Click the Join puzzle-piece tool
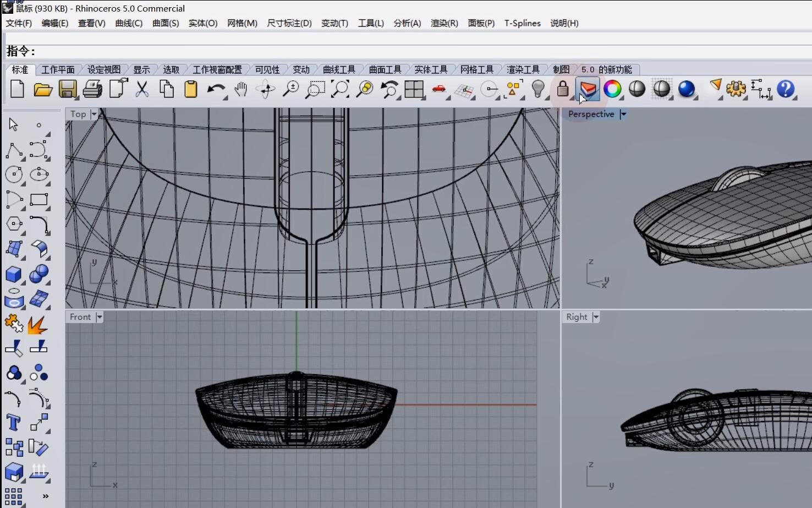 13,324
